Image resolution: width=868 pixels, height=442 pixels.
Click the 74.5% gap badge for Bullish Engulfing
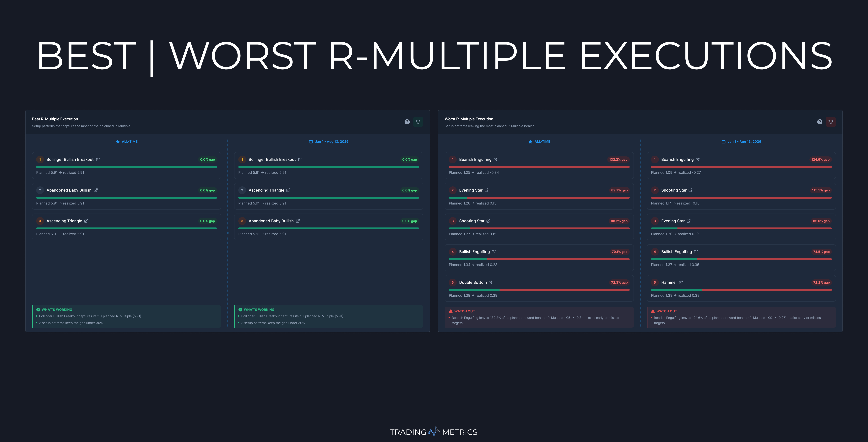pyautogui.click(x=821, y=252)
